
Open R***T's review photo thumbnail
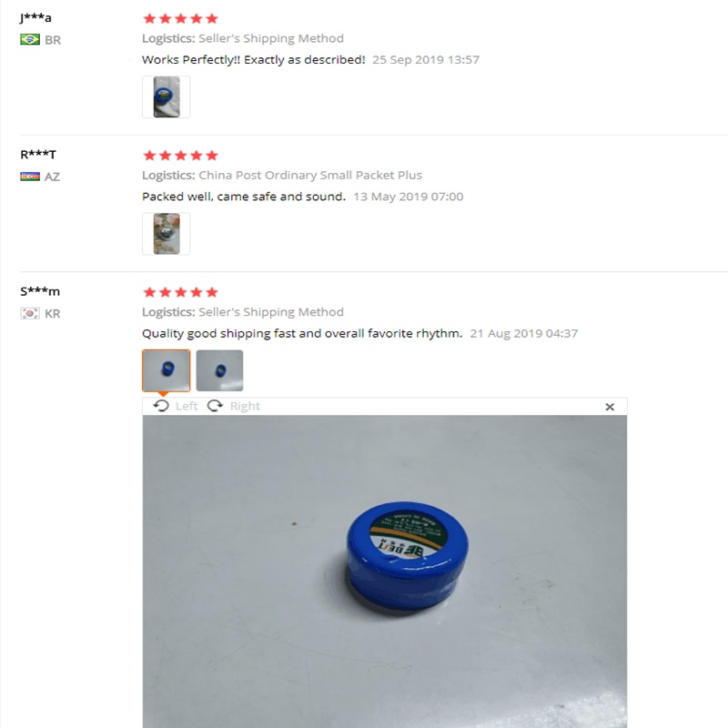(x=167, y=234)
